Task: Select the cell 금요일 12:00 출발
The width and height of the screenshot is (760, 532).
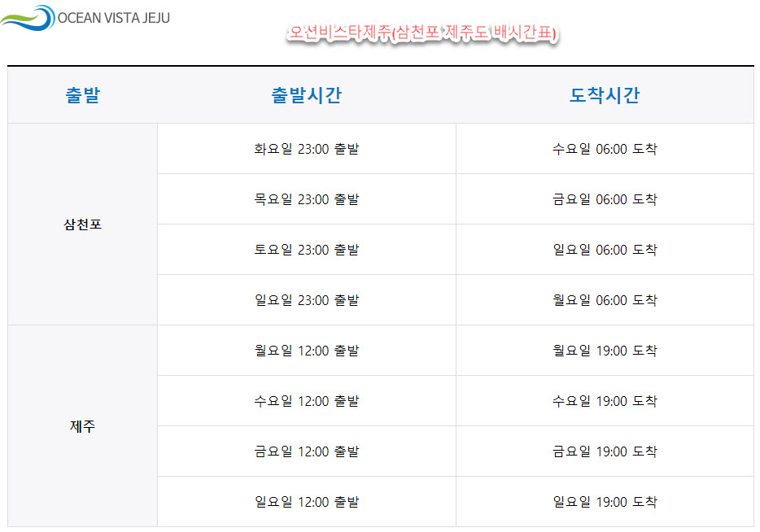Action: click(306, 451)
